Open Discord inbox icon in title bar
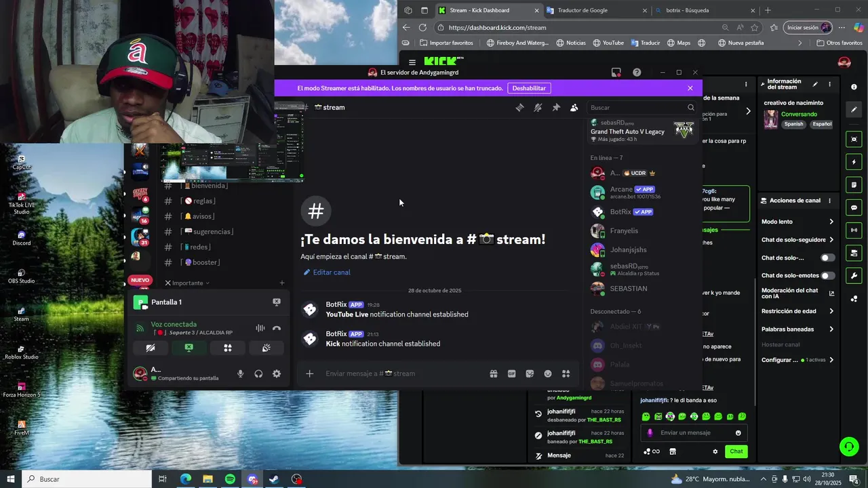The width and height of the screenshot is (868, 488). [x=616, y=72]
